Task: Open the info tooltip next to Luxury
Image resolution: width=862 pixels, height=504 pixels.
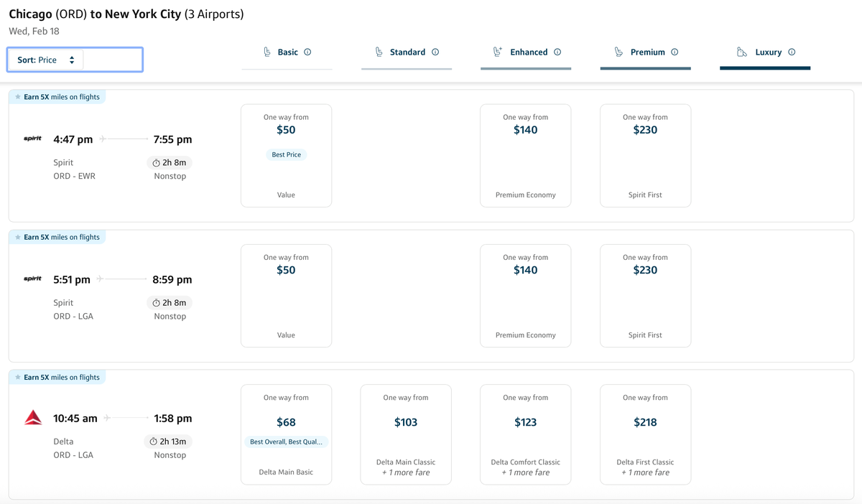Action: pyautogui.click(x=792, y=52)
